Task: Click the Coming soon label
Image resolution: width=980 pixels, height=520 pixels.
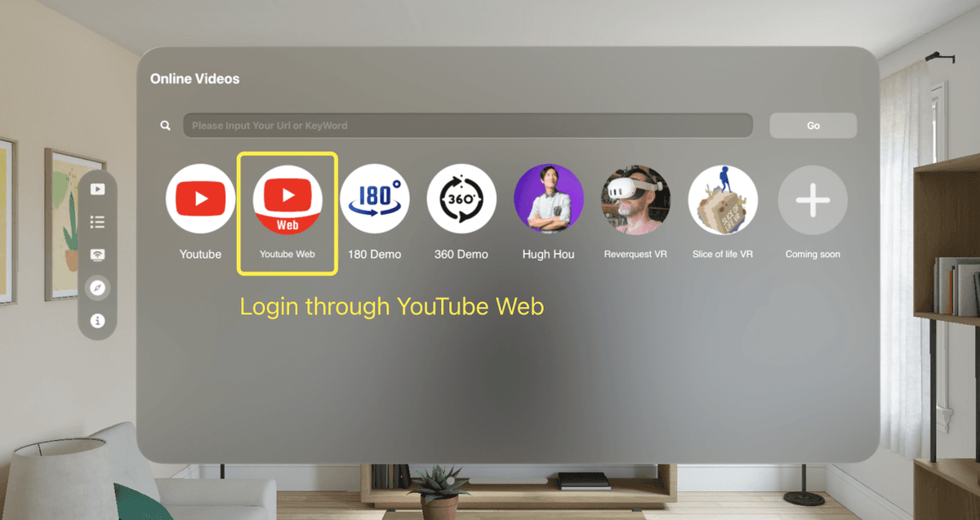Action: click(813, 254)
